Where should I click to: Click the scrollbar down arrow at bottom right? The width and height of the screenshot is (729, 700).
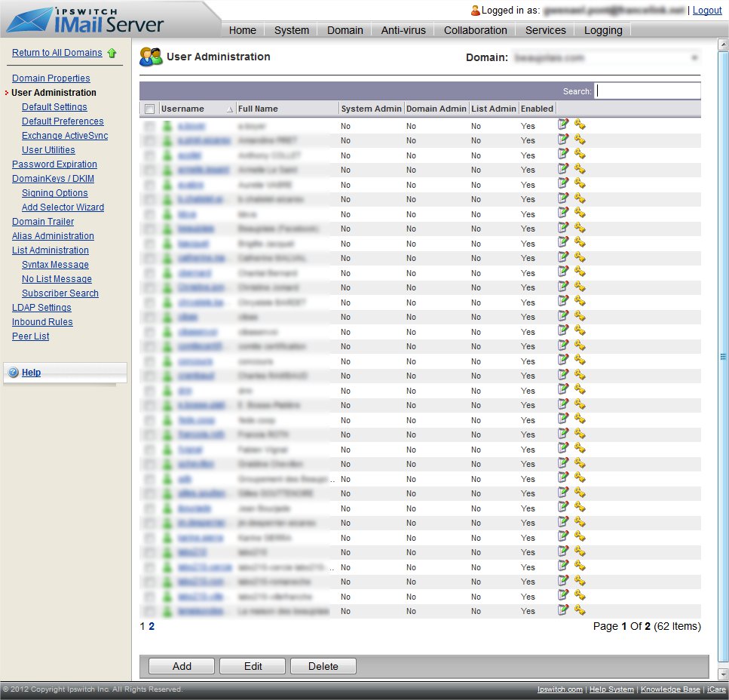coord(723,674)
